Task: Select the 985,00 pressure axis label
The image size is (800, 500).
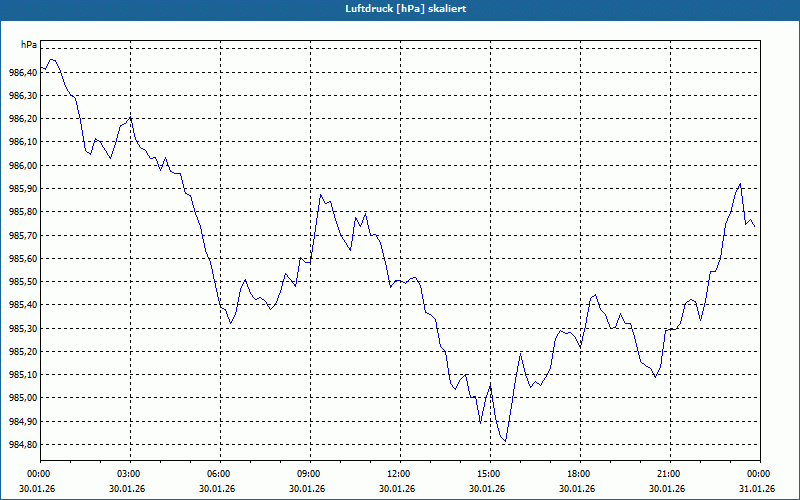Action: click(23, 398)
